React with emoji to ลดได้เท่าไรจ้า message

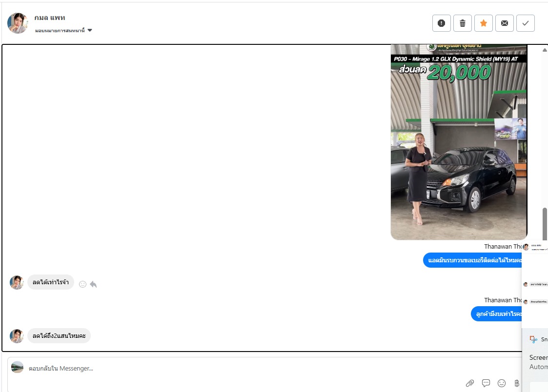point(82,284)
